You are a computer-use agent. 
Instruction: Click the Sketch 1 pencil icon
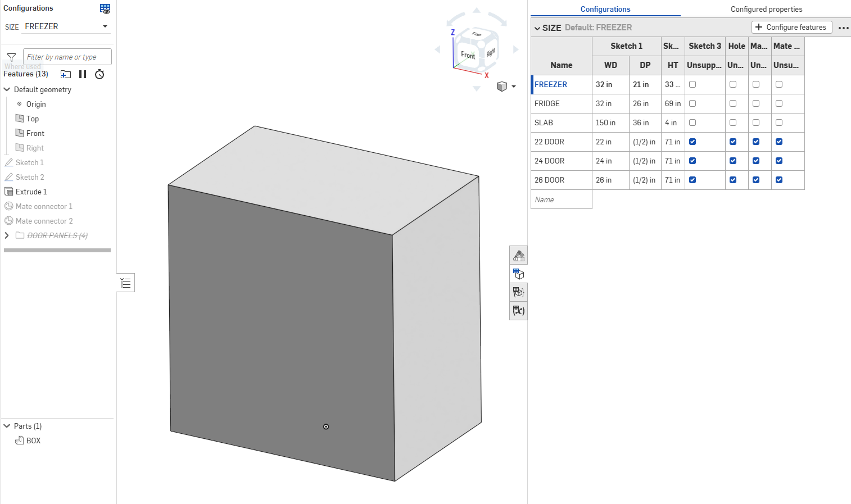click(x=9, y=162)
